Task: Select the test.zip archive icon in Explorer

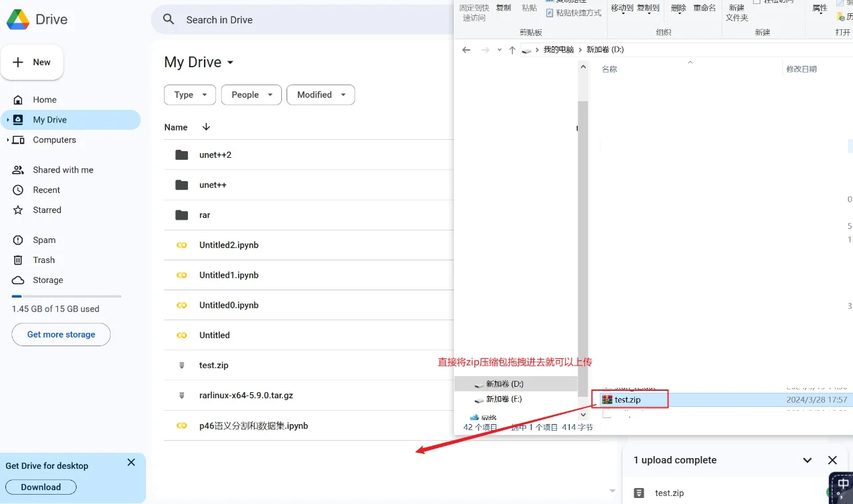Action: point(606,399)
